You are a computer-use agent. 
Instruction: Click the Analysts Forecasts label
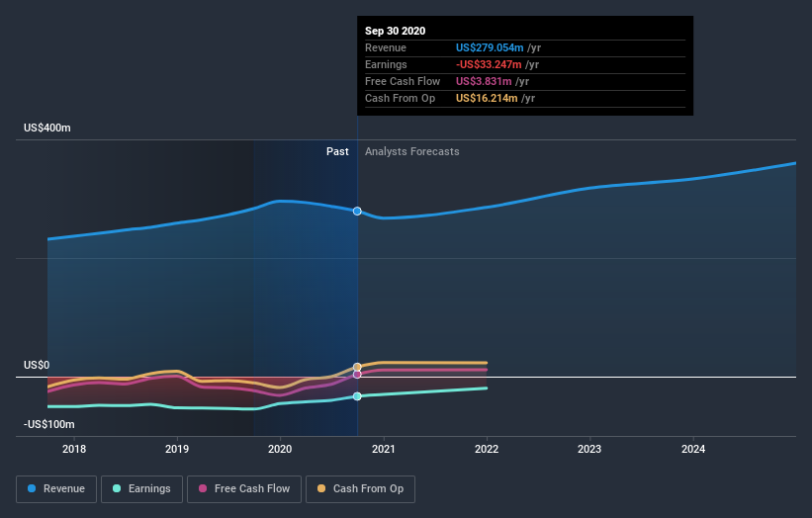point(412,151)
